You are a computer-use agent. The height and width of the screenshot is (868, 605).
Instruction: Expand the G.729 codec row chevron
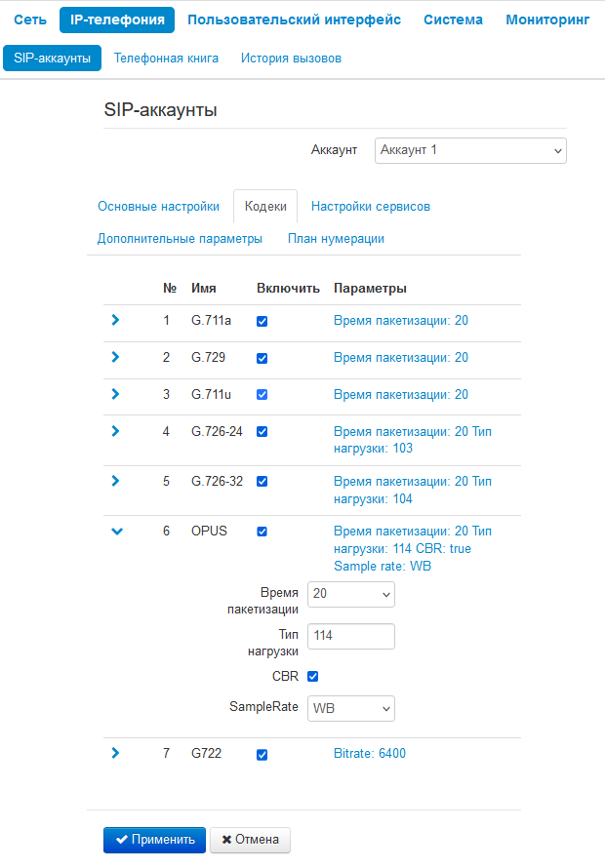coord(115,357)
